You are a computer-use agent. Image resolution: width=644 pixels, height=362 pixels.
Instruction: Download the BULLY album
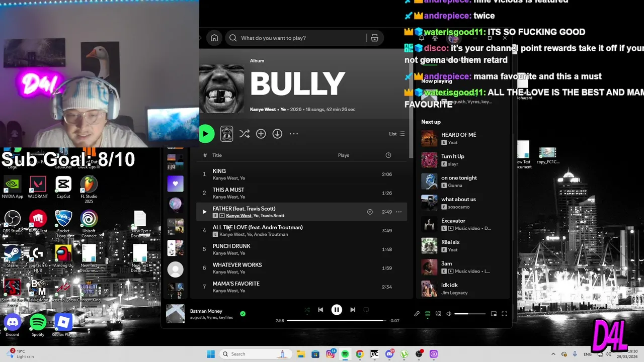(x=277, y=134)
